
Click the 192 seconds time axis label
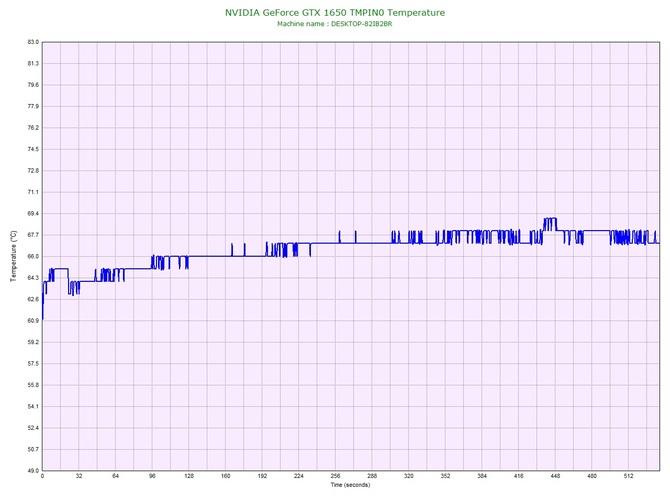[262, 476]
